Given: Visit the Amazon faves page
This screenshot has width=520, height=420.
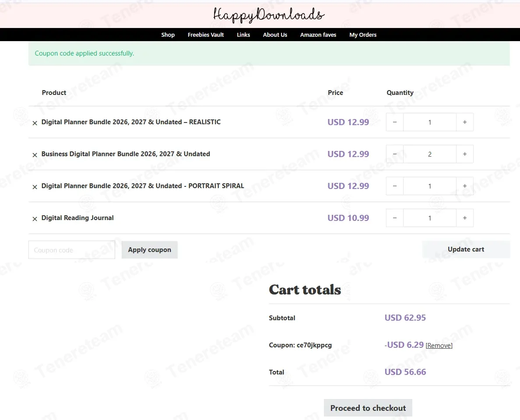Looking at the screenshot, I should (x=318, y=35).
